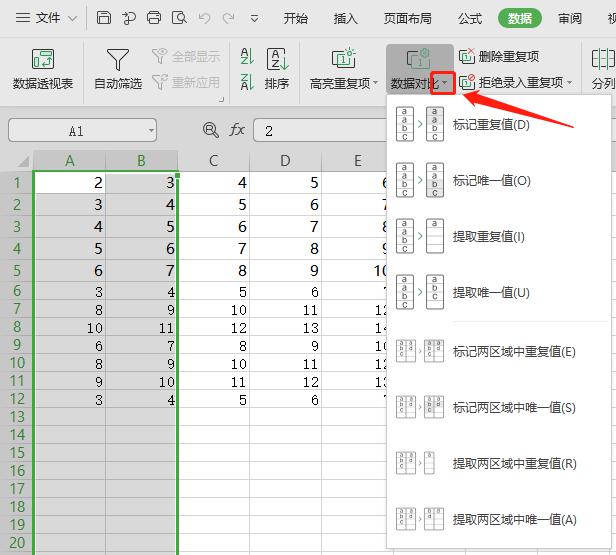Click the Remove Duplicates (删除重复项) icon

click(x=467, y=57)
